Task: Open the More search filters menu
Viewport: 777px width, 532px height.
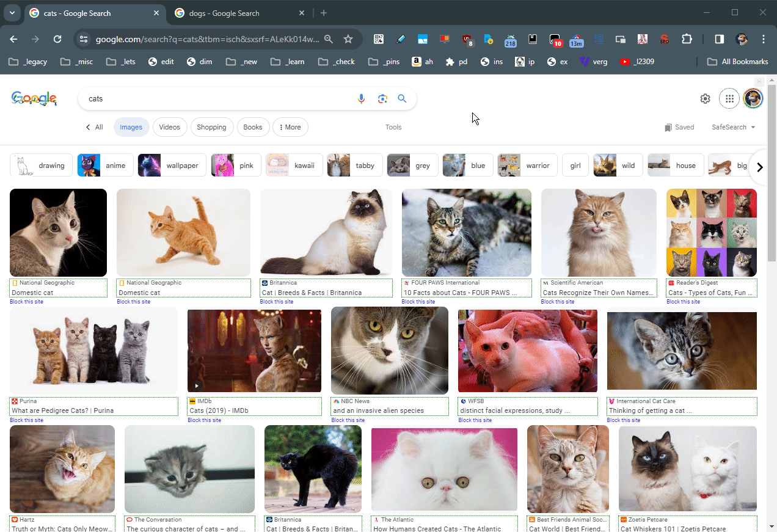Action: click(x=290, y=127)
